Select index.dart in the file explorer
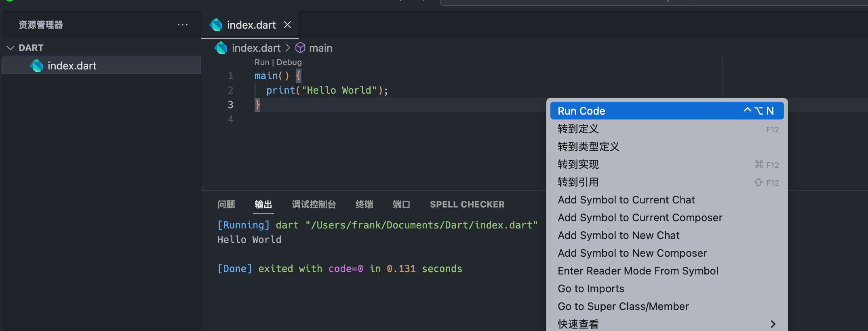This screenshot has height=331, width=868. (72, 66)
